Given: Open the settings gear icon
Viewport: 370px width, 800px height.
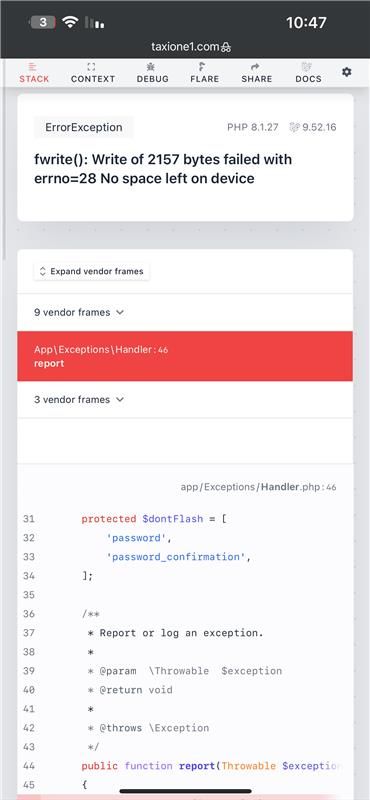Looking at the screenshot, I should click(x=347, y=72).
